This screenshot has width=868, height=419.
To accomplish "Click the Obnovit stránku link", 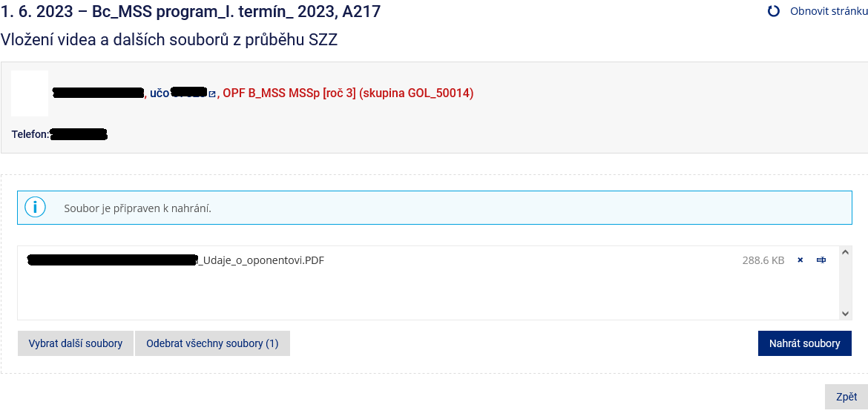I will (829, 11).
